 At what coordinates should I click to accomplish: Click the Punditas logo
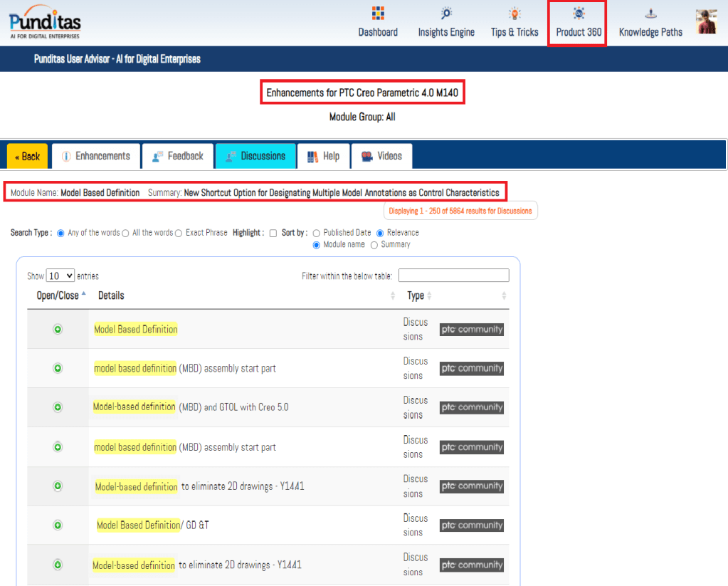(46, 22)
